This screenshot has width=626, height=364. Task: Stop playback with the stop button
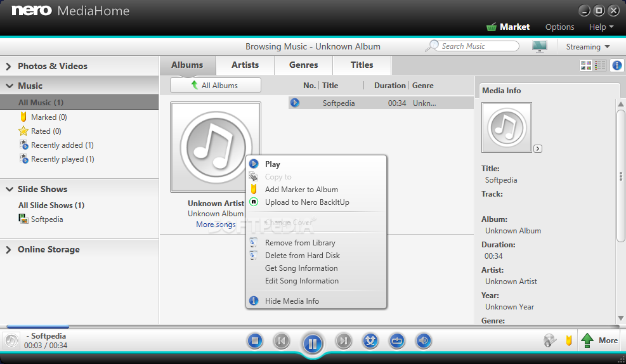(255, 341)
